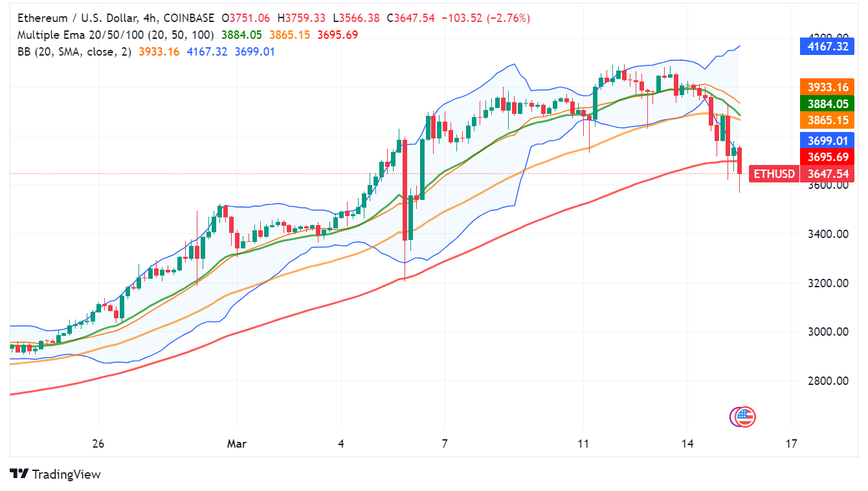Click the 17 date label on time axis

tap(791, 444)
